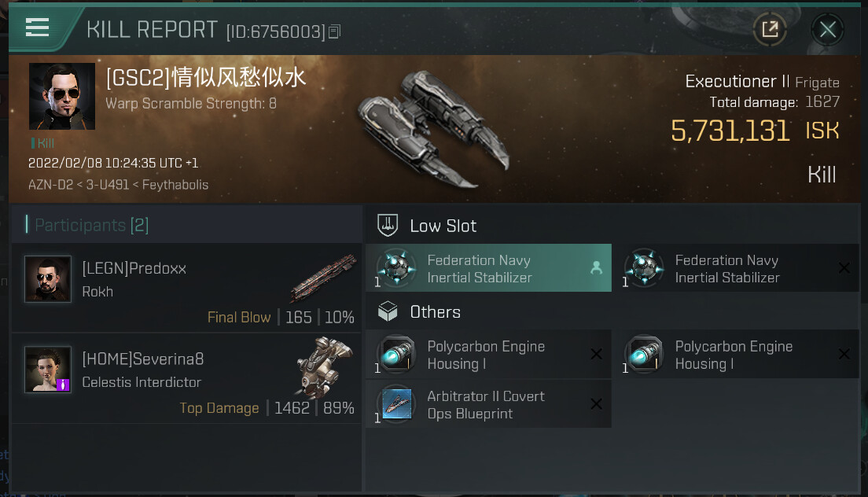
Task: Click the AZN-D2 system location link
Action: pos(50,186)
